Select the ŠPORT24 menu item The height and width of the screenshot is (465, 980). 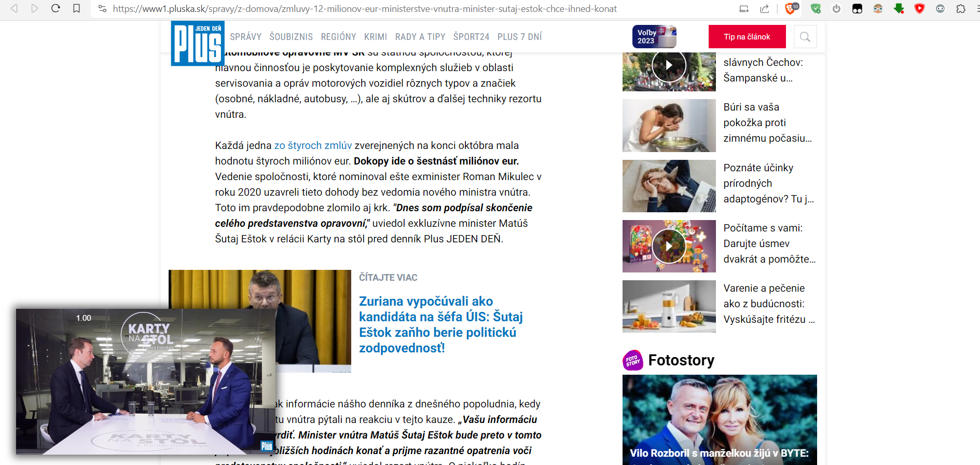(x=471, y=37)
